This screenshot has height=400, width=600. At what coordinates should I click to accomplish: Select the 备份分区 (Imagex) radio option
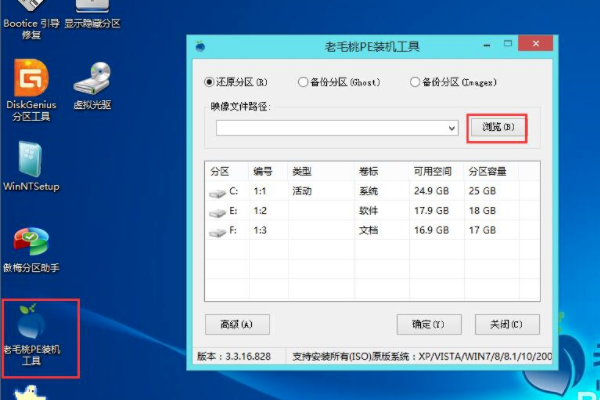453,82
